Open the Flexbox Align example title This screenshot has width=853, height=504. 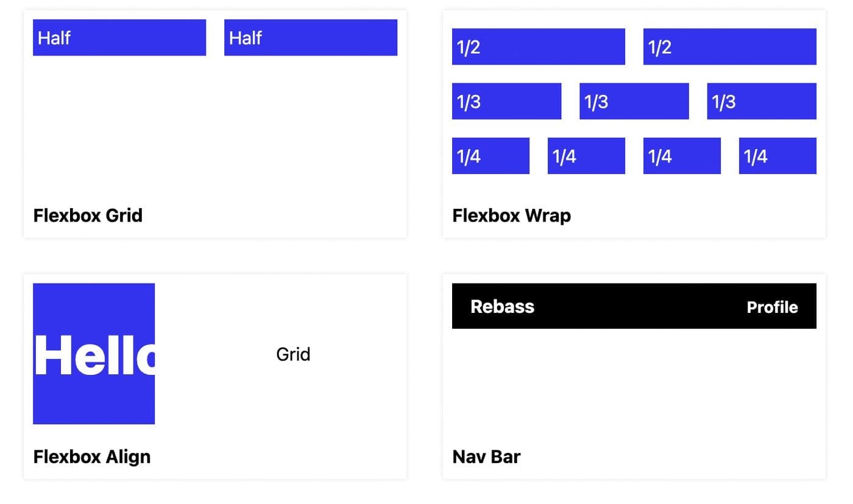click(x=91, y=457)
